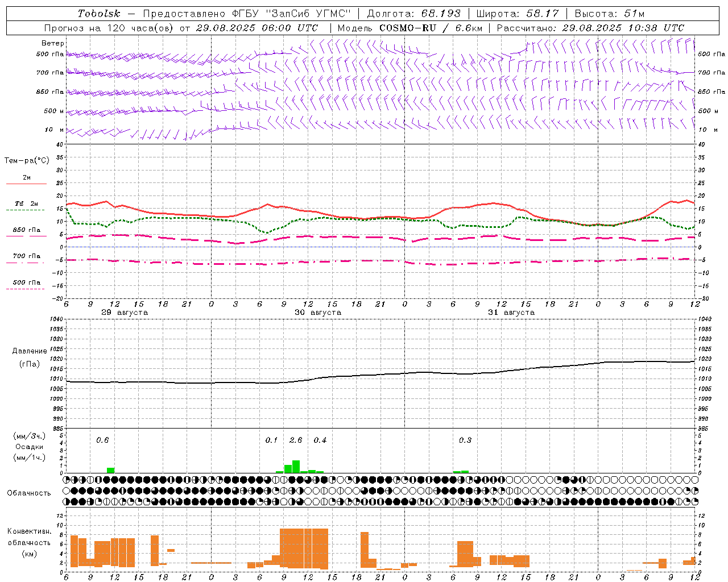Click the Тем-ра(°C) axis title
The height and width of the screenshot is (582, 728).
pos(27,161)
